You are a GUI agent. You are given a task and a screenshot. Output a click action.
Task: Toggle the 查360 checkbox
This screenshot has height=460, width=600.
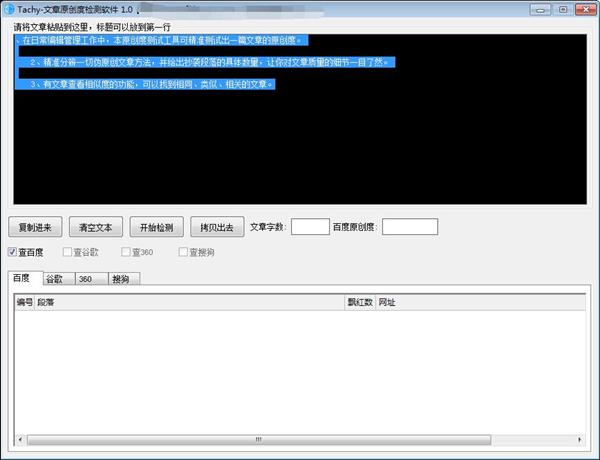(x=126, y=252)
